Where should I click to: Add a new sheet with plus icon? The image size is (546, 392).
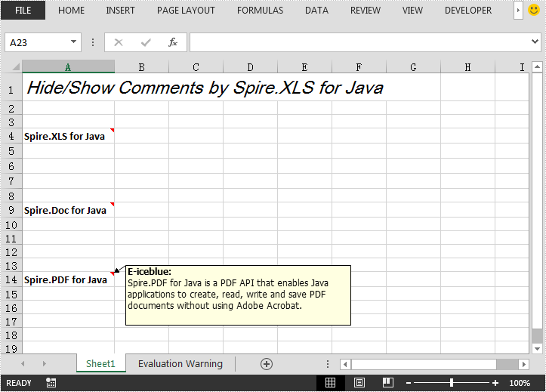(267, 364)
